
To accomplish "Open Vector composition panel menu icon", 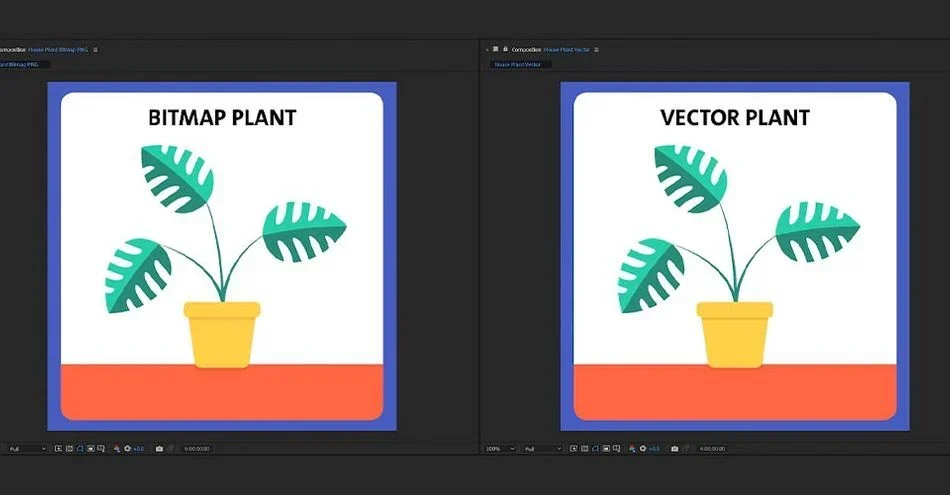I will [596, 50].
